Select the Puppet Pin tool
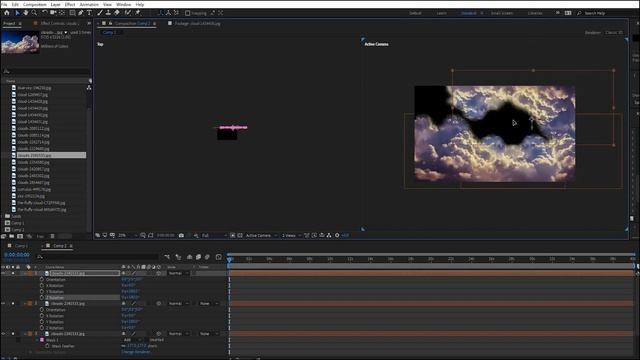 coord(138,13)
